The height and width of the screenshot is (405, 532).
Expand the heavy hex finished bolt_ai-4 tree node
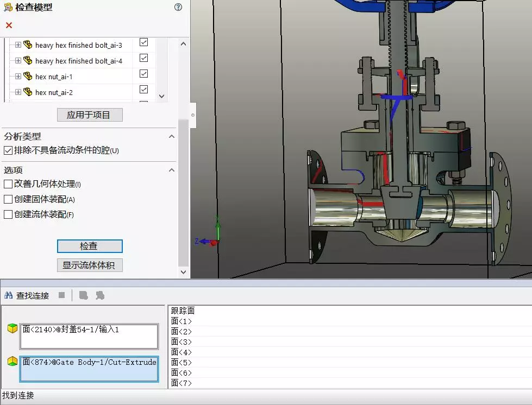point(18,61)
